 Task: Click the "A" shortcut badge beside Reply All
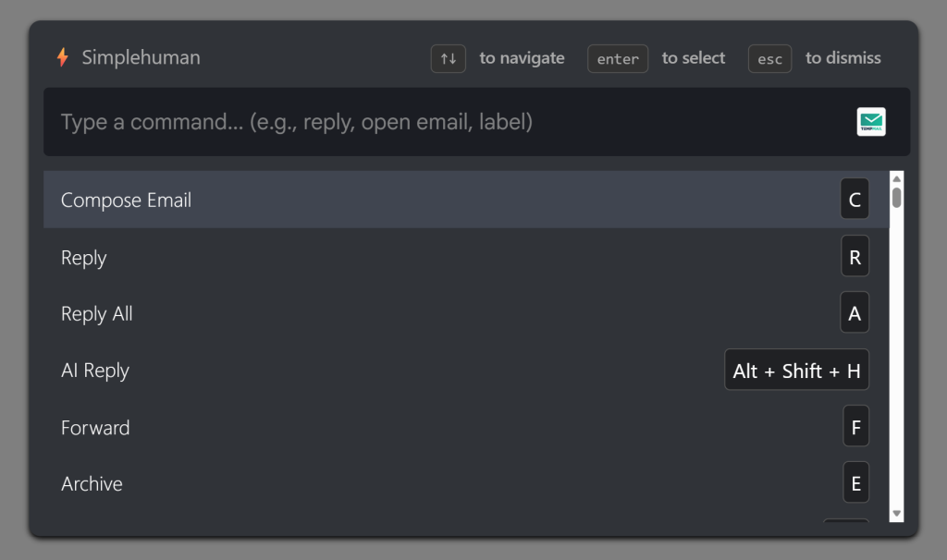point(854,312)
